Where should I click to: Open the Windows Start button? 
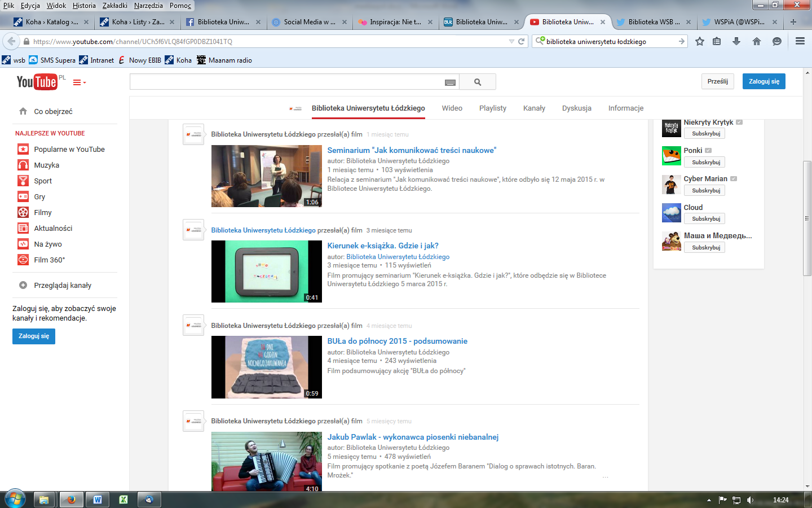[15, 500]
